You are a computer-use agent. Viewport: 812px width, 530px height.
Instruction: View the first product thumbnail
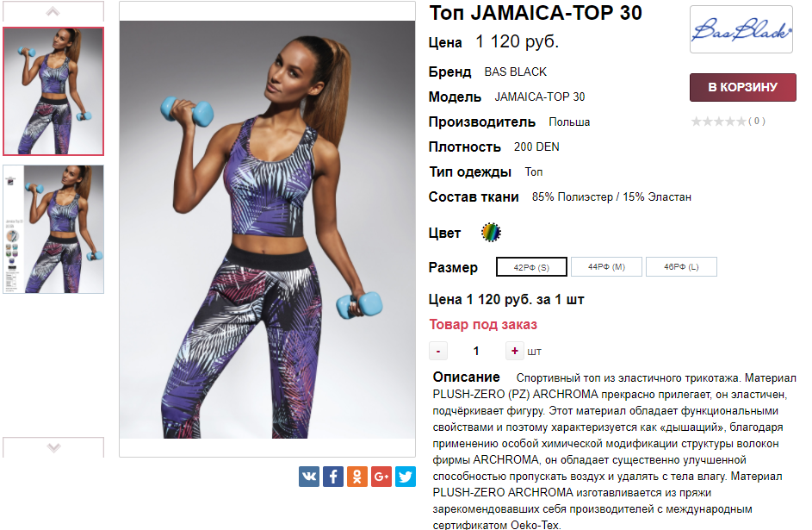point(53,91)
